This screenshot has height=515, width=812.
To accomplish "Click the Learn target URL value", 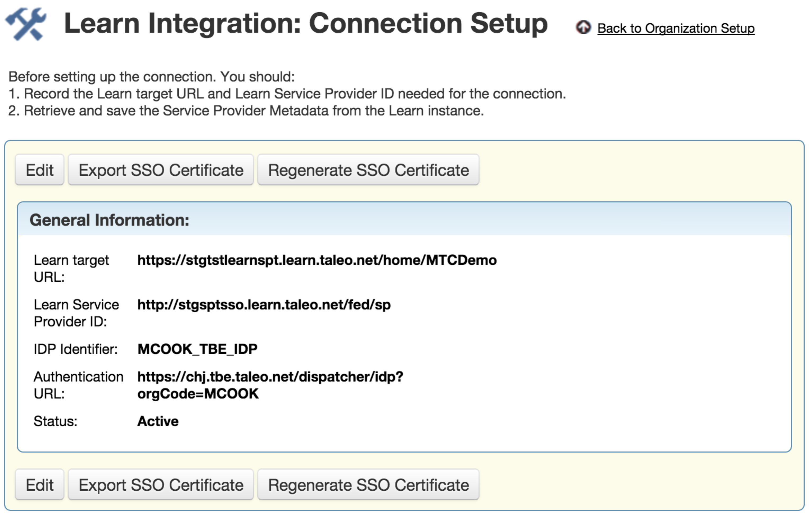I will click(x=317, y=260).
